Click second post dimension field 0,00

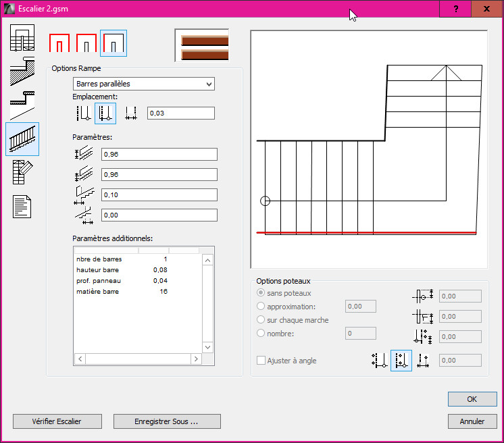[460, 317]
